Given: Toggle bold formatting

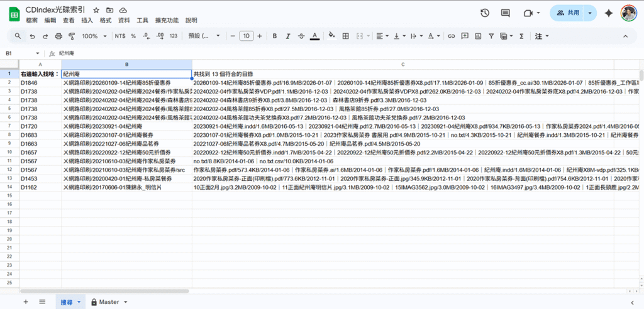Looking at the screenshot, I should (x=274, y=36).
